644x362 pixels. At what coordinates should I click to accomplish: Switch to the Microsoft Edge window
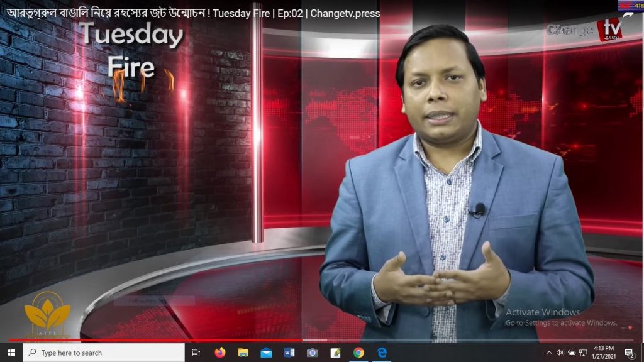[x=382, y=353]
